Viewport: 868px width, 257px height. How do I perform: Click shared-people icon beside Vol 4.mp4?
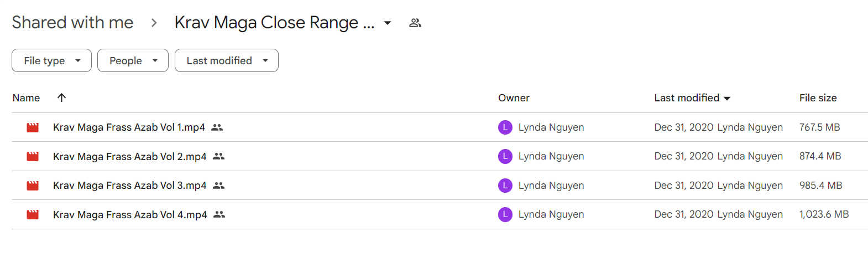[x=219, y=214]
